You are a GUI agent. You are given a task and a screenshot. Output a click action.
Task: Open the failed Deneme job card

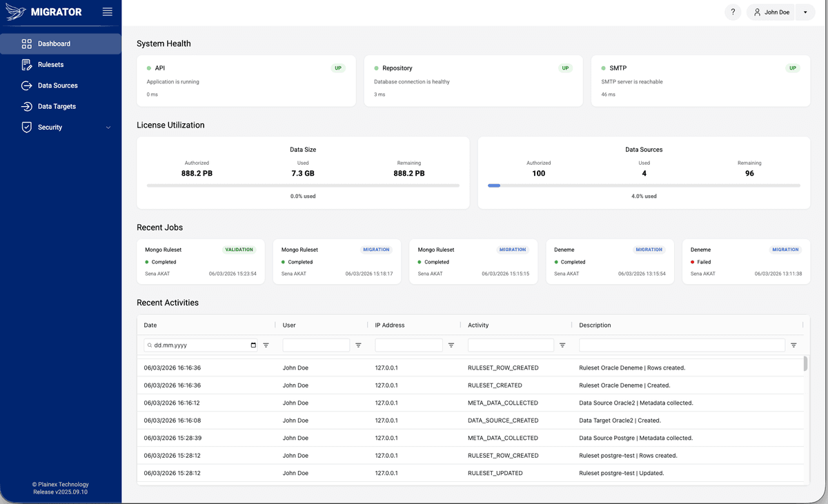[746, 262]
